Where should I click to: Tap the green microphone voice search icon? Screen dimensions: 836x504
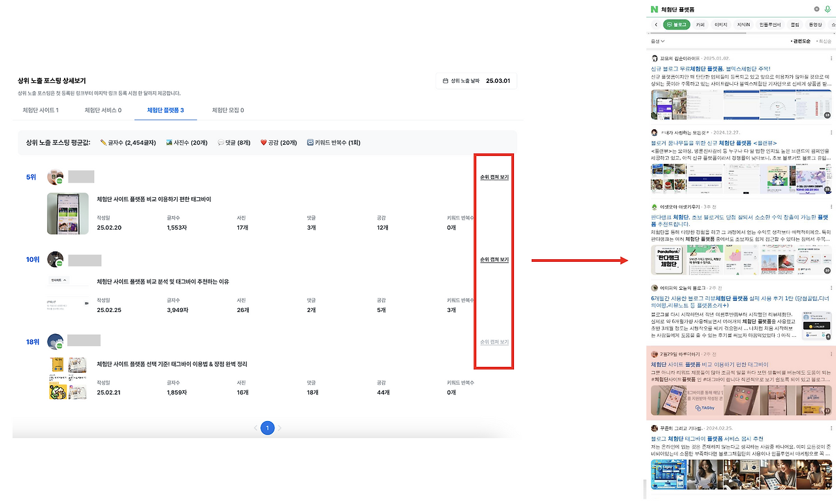click(828, 9)
